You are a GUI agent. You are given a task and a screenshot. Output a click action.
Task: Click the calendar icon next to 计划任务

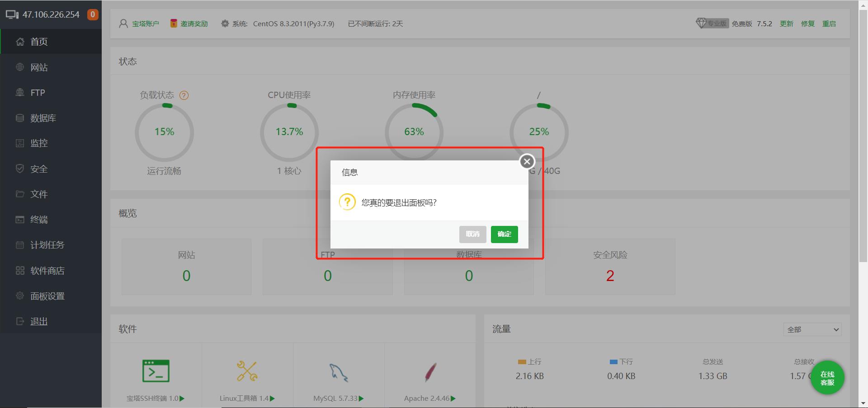[x=20, y=245]
